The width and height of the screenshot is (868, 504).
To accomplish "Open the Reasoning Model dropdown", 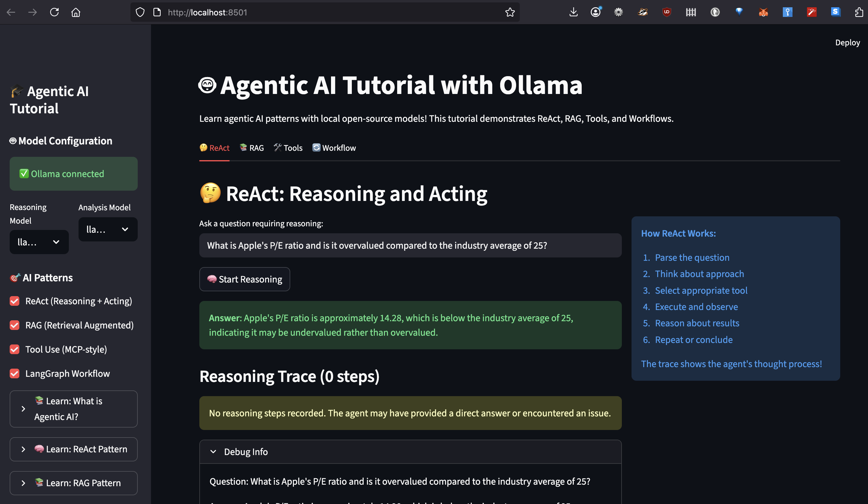I will (39, 242).
